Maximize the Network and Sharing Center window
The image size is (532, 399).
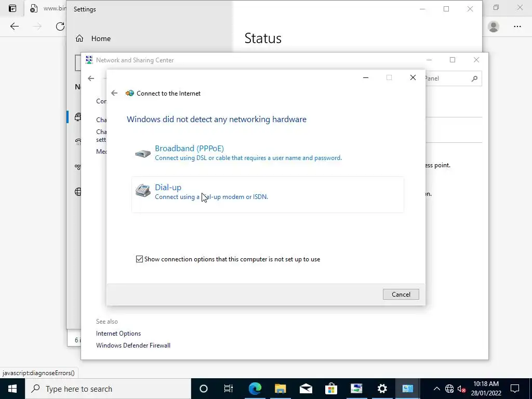tap(453, 60)
